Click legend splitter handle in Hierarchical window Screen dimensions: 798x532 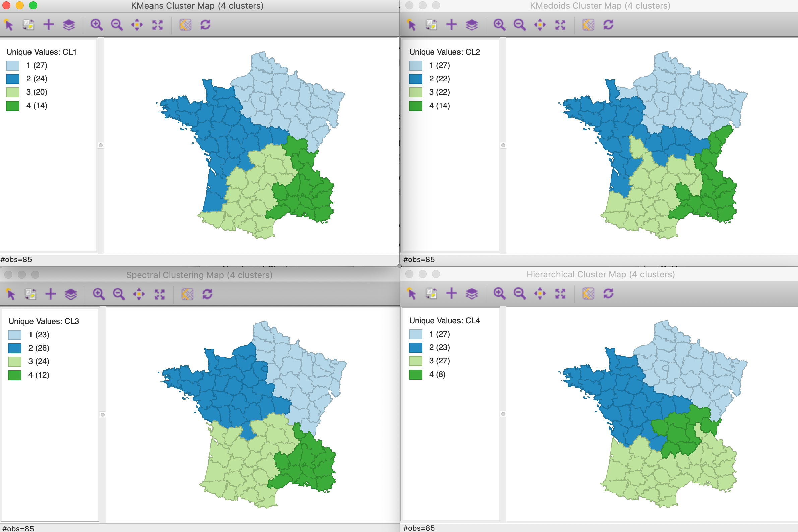click(x=503, y=414)
